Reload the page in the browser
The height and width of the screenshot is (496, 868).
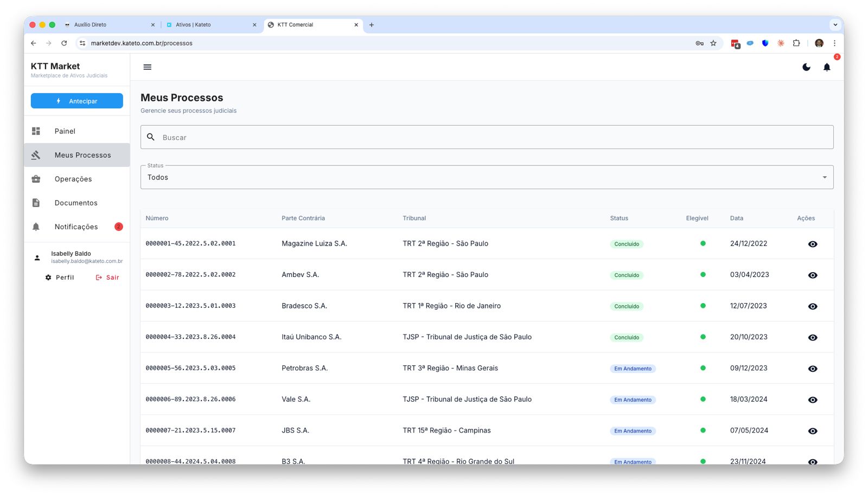(64, 43)
